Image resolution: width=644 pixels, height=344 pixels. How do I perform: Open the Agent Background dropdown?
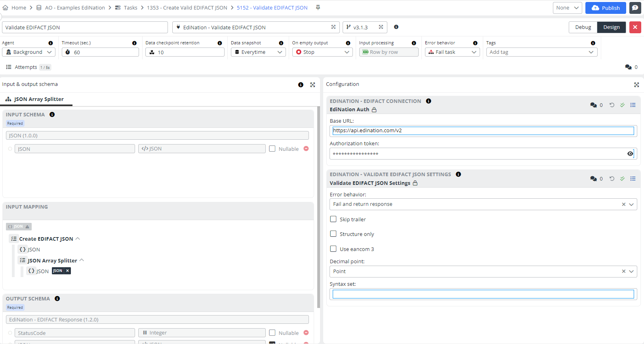[29, 52]
